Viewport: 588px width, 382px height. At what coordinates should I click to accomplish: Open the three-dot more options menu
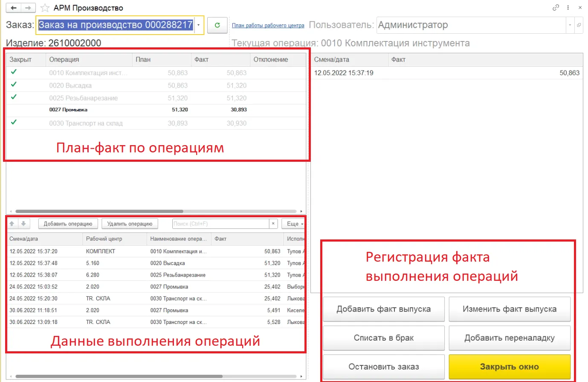tap(568, 8)
